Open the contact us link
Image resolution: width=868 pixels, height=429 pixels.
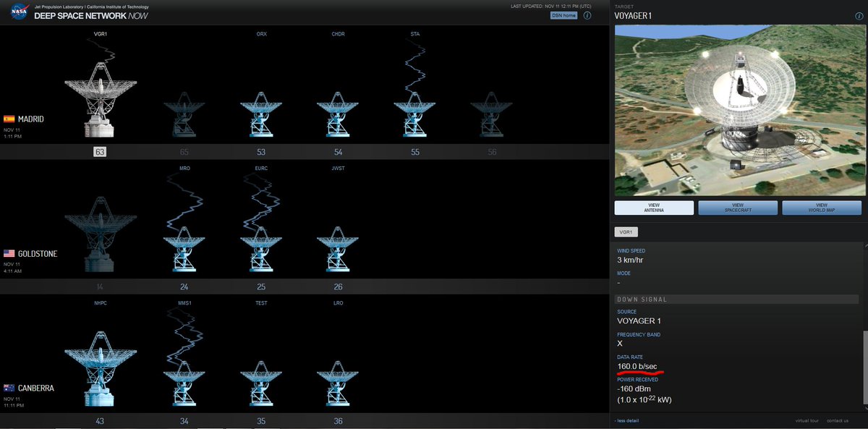(x=838, y=420)
